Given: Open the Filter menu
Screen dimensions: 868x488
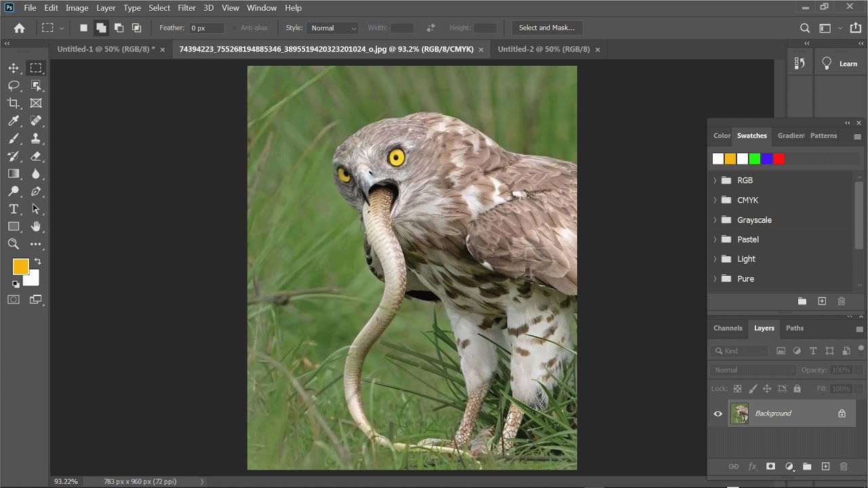Looking at the screenshot, I should coord(186,8).
